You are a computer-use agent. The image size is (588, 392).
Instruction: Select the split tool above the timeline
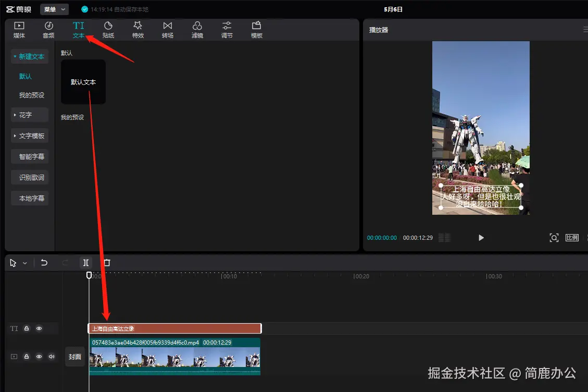pos(86,263)
